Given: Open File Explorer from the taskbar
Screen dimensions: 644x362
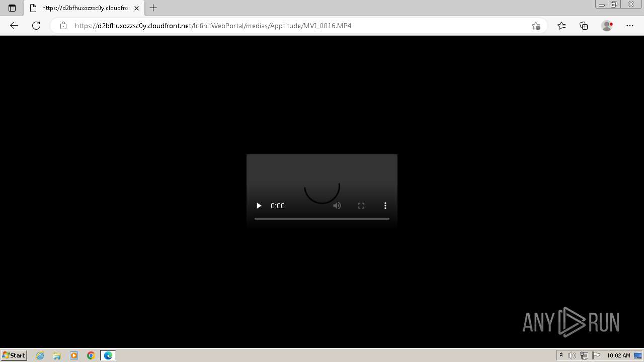Looking at the screenshot, I should click(x=57, y=355).
